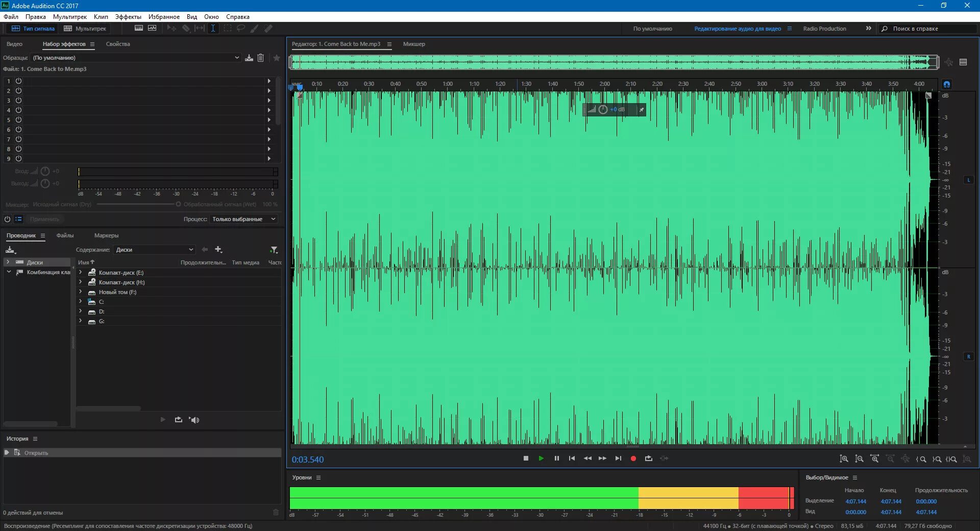The image size is (980, 531).
Task: Toggle main power for effects rack
Action: [7, 219]
